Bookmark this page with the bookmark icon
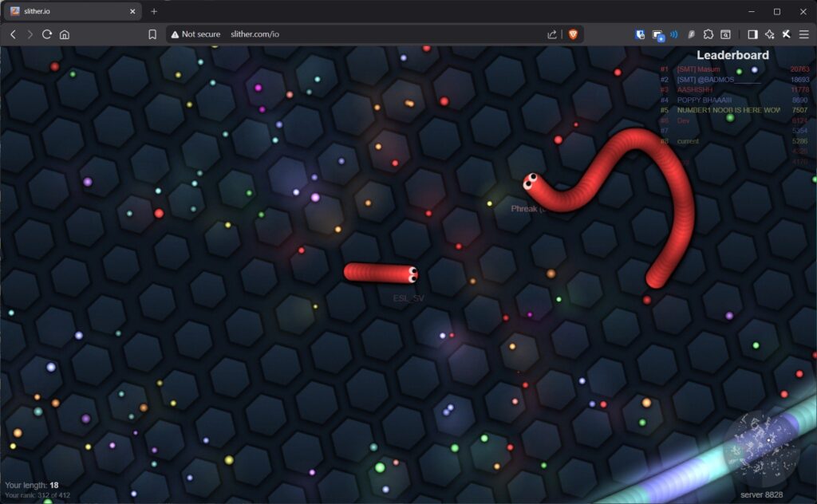The width and height of the screenshot is (817, 504). [152, 34]
